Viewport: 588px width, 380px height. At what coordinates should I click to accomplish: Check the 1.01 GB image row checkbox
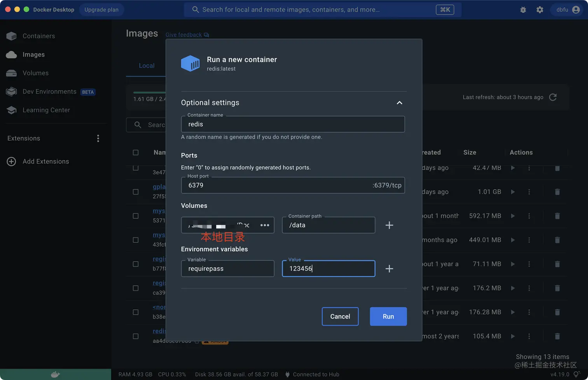tap(136, 192)
